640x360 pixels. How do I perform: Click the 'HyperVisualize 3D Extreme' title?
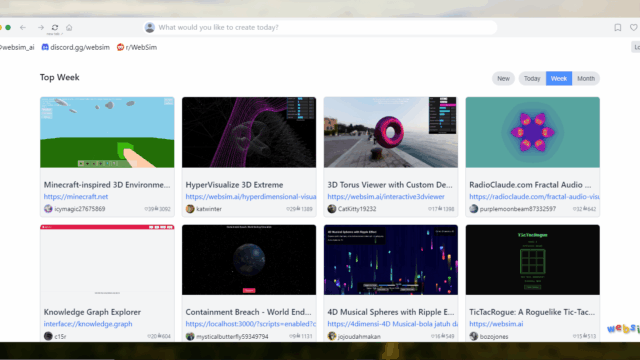click(234, 185)
